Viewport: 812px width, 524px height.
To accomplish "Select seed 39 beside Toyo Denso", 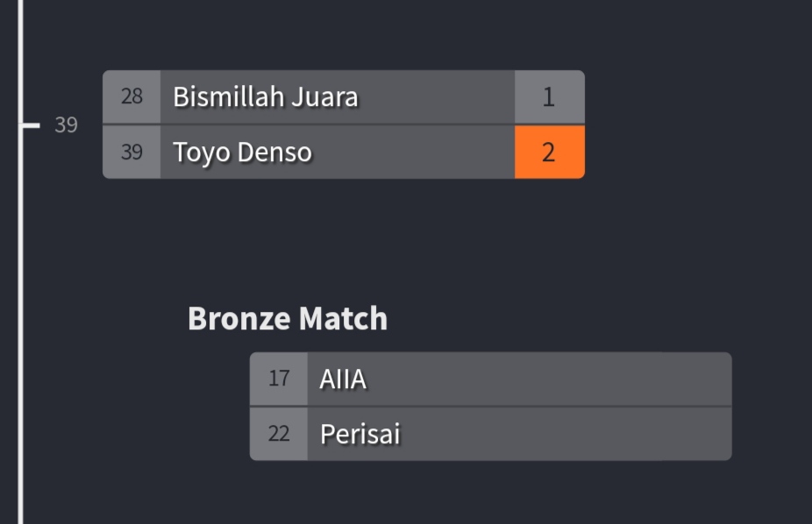I will tap(132, 152).
